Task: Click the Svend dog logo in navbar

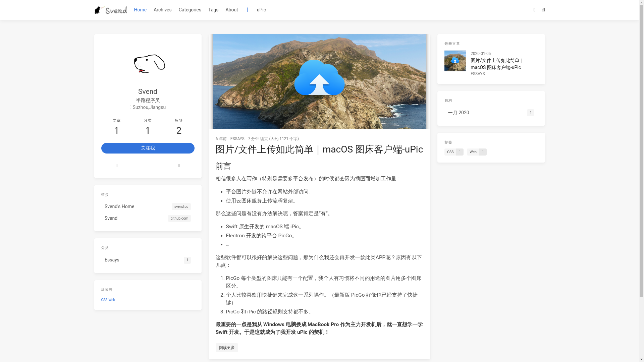Action: click(111, 10)
